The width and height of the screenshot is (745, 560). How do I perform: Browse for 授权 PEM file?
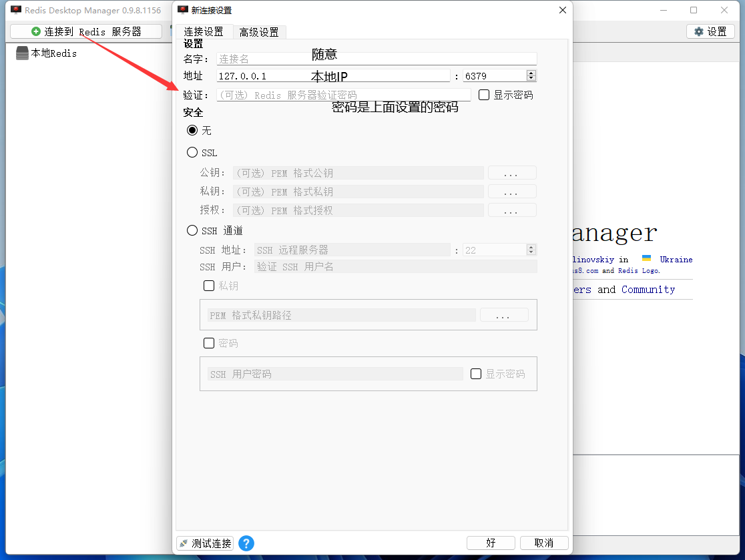pyautogui.click(x=512, y=210)
